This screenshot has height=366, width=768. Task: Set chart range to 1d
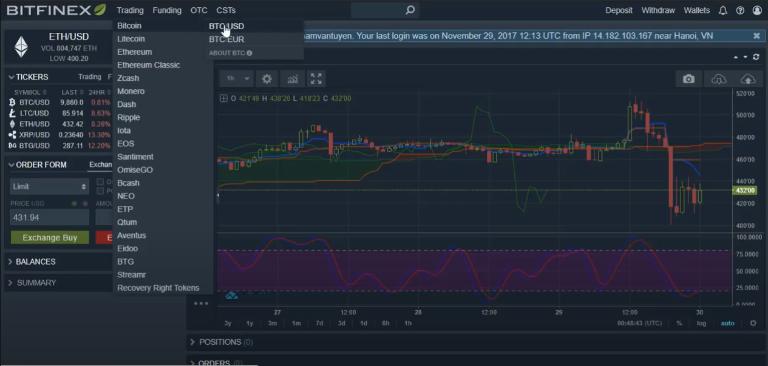click(363, 323)
